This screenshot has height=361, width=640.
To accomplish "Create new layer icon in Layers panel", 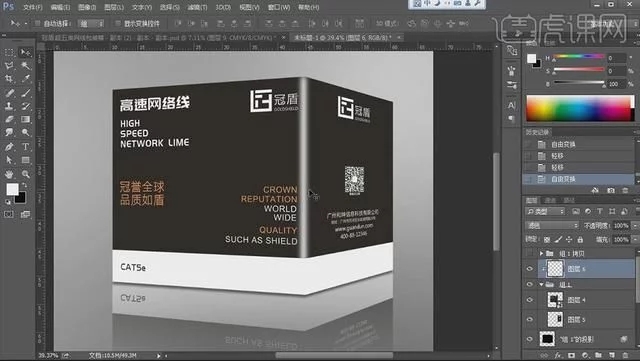I will point(612,355).
